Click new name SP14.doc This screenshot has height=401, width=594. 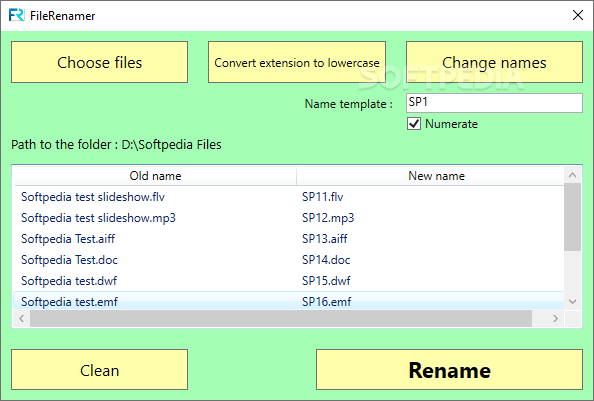tap(326, 260)
